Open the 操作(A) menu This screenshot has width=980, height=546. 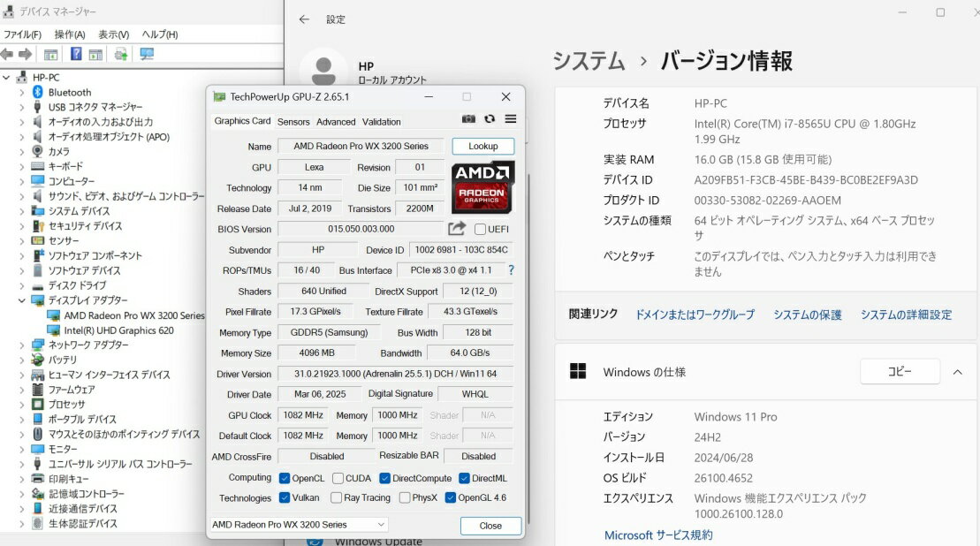(69, 34)
